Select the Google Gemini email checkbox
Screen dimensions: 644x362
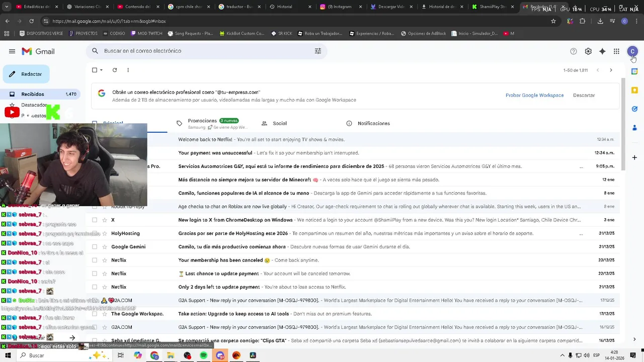[94, 247]
